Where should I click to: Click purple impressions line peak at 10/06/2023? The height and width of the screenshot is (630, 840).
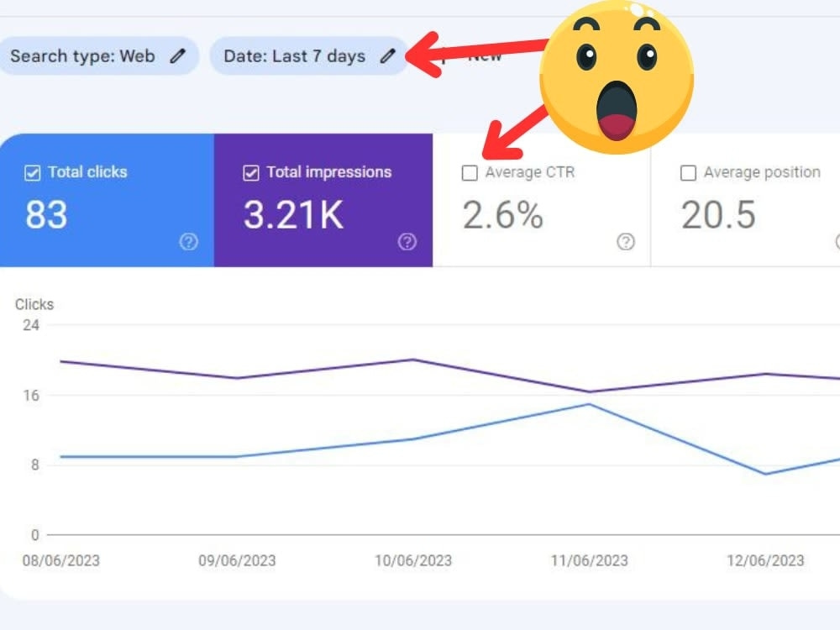click(x=413, y=360)
